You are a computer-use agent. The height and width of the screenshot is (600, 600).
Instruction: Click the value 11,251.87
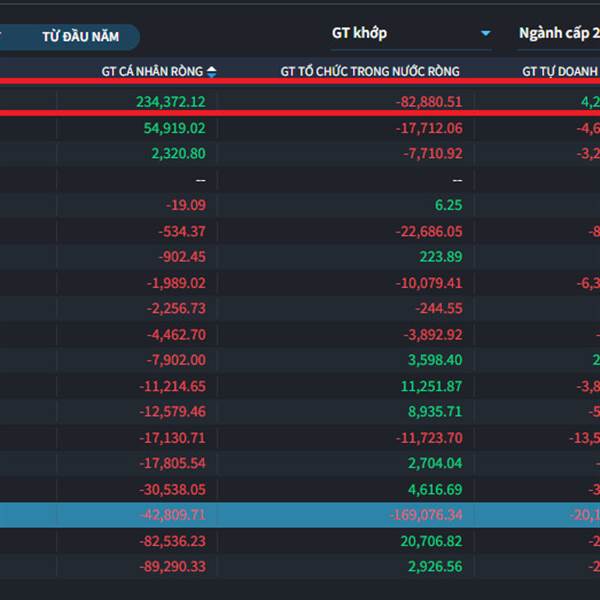tap(432, 386)
